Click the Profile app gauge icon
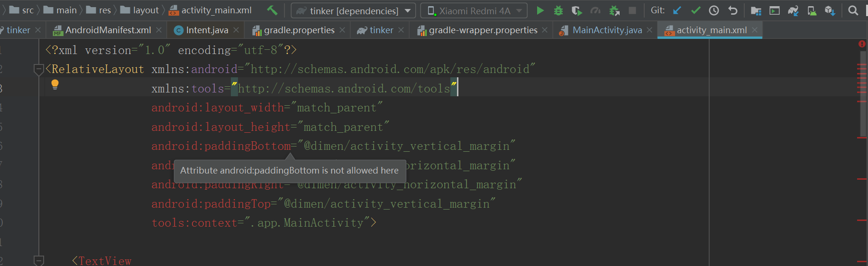The image size is (868, 266). [x=595, y=10]
